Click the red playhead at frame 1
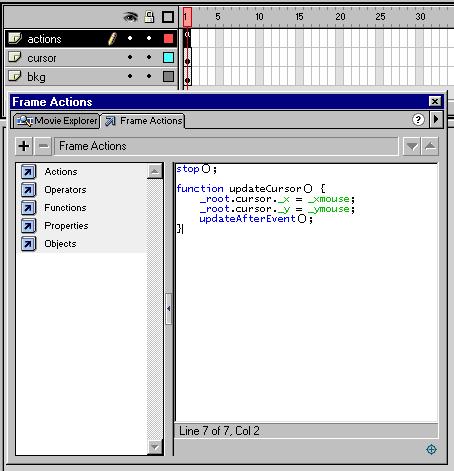 [x=187, y=17]
